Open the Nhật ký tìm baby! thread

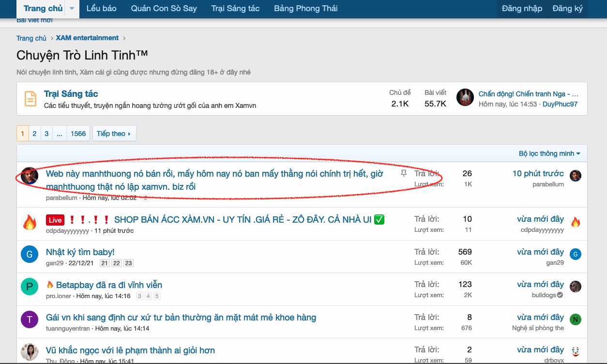coord(80,252)
